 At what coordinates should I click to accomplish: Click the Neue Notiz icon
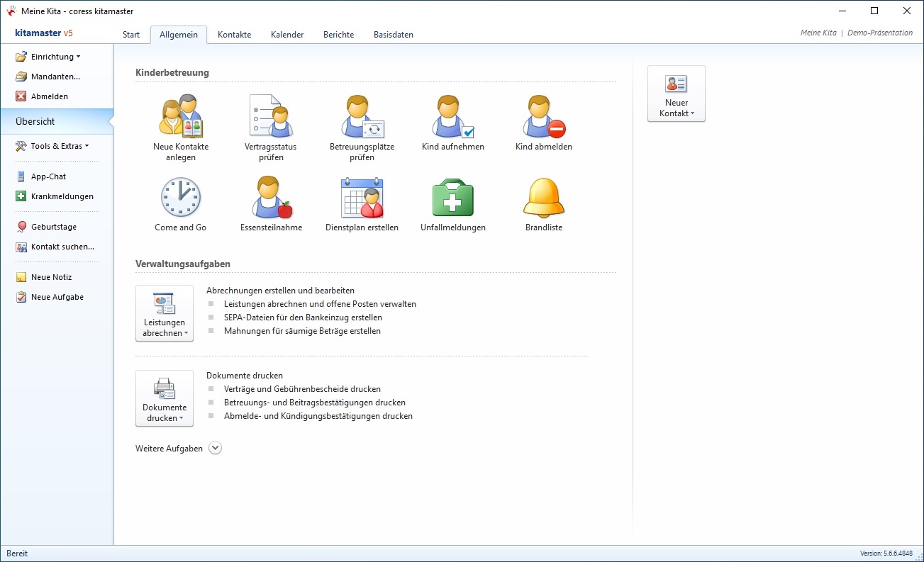click(21, 277)
